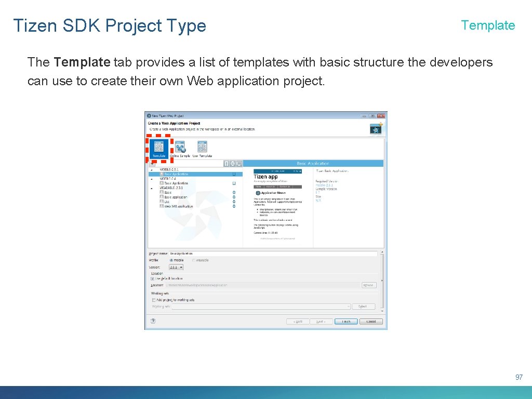Click the Back button
Screen dimensions: 532x399
click(298, 321)
